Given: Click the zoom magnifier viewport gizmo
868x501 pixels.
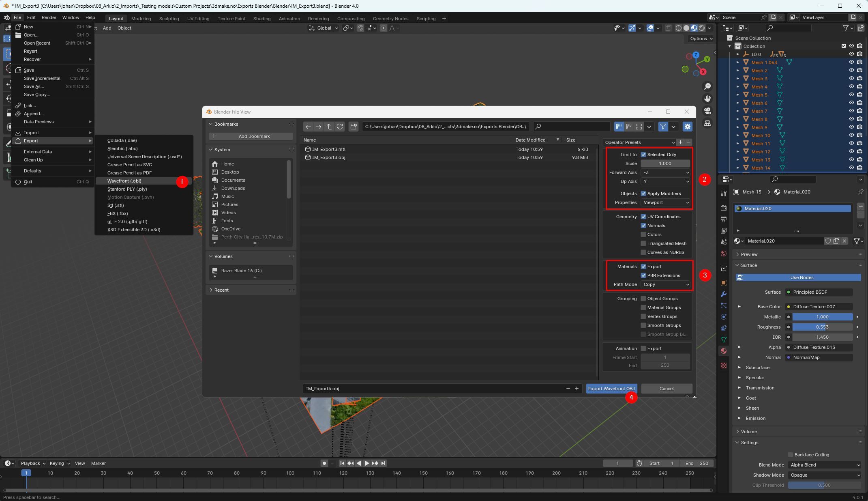Looking at the screenshot, I should [x=707, y=86].
